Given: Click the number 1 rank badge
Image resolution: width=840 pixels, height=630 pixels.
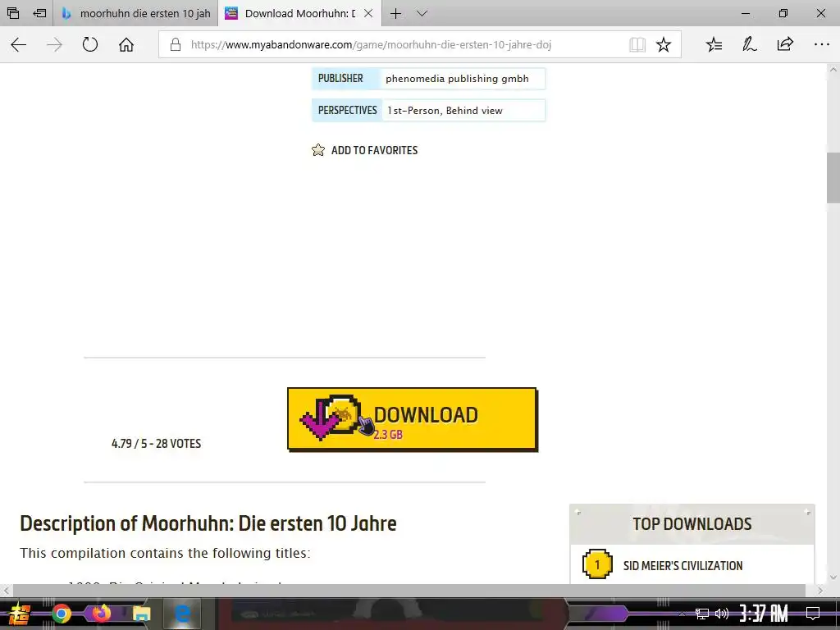Looking at the screenshot, I should (x=597, y=564).
